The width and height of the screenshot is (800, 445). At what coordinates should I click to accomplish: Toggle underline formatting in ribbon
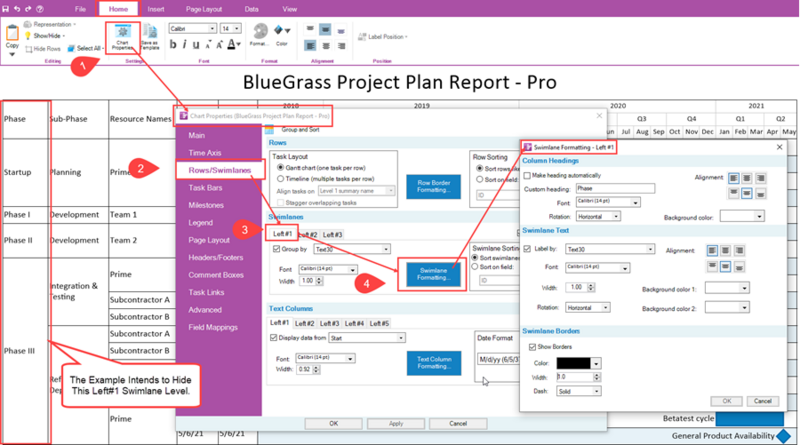(x=196, y=45)
